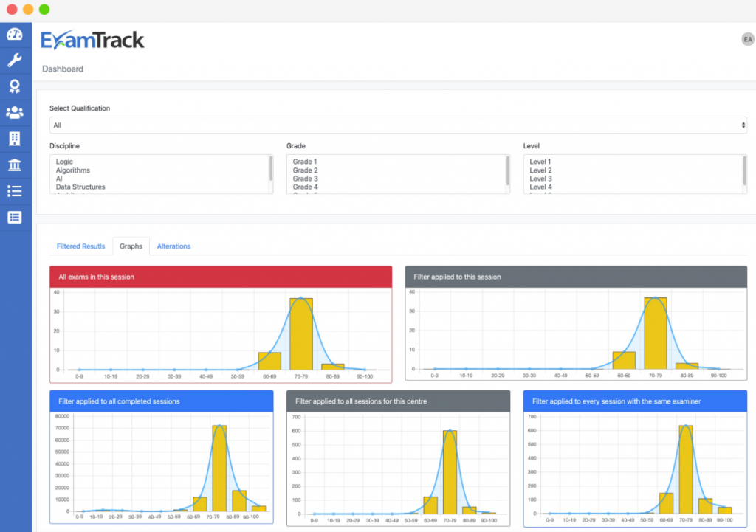Open the table list icon in sidebar
Viewport: 756px width, 532px height.
[15, 218]
